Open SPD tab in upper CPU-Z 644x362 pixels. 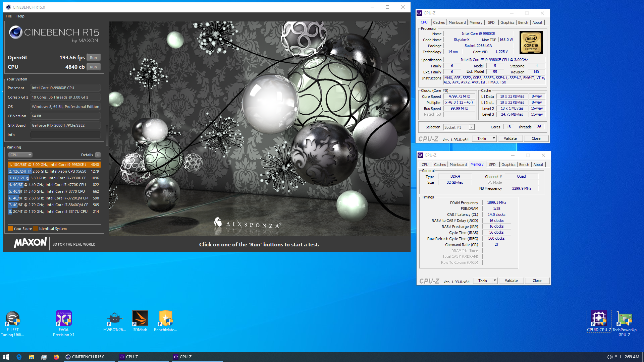click(x=491, y=22)
